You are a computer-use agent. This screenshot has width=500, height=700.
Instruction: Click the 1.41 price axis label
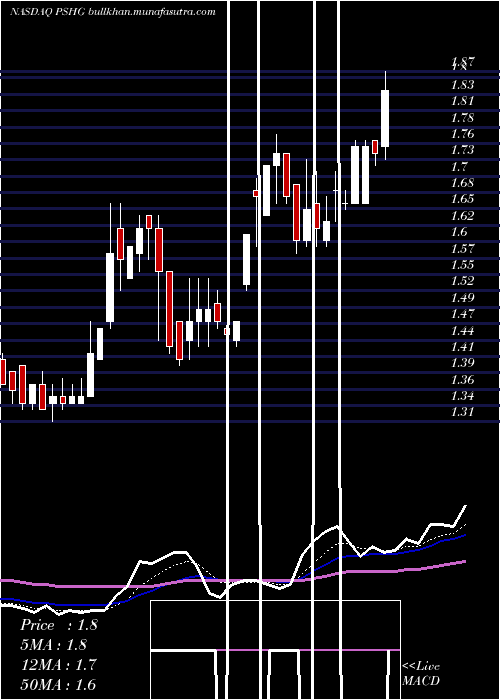click(x=462, y=346)
